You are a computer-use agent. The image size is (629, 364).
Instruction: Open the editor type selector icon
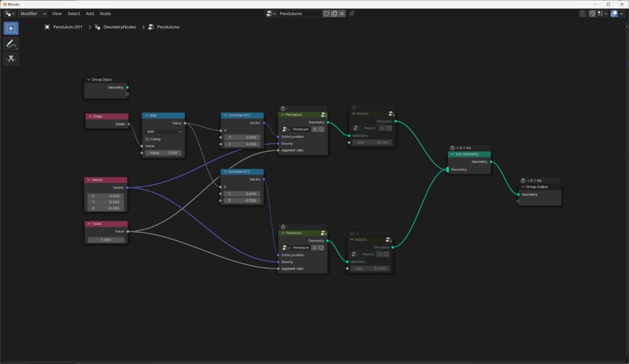(x=10, y=14)
